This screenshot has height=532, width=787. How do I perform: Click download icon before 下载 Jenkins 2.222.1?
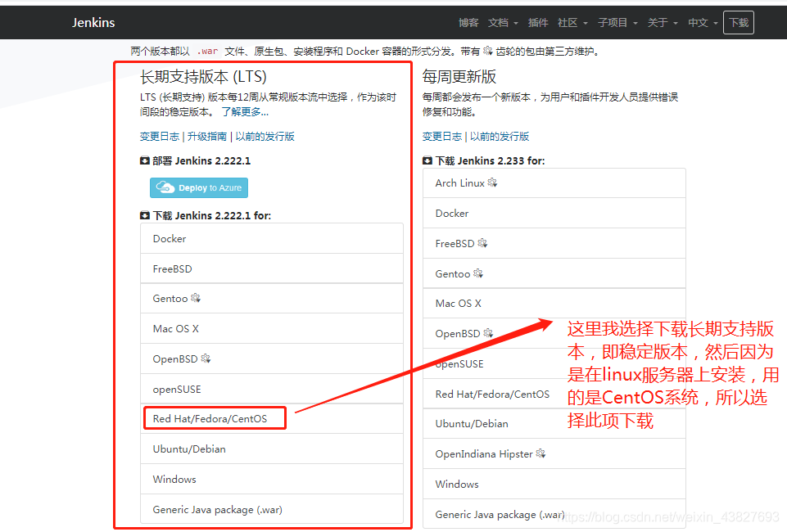[143, 215]
